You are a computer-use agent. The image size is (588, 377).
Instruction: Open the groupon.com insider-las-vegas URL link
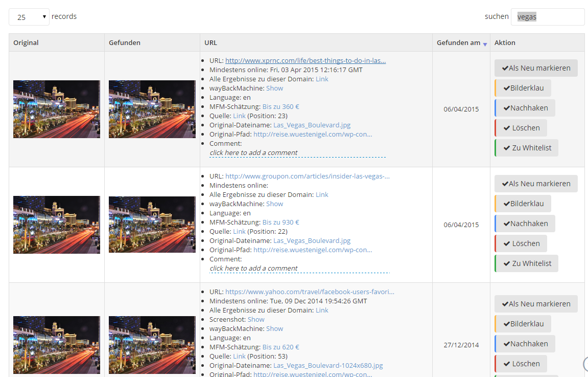tap(307, 176)
